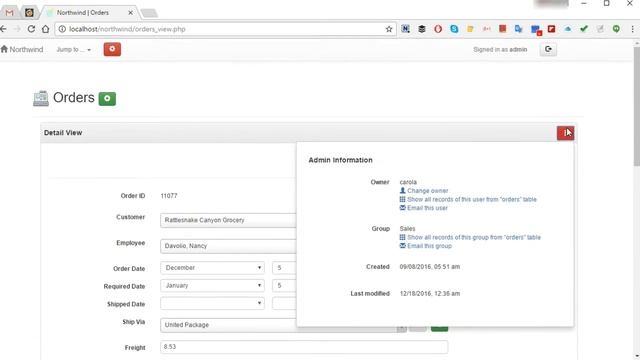This screenshot has height=360, width=640.
Task: Click the Detail View panel heading
Action: (x=63, y=133)
